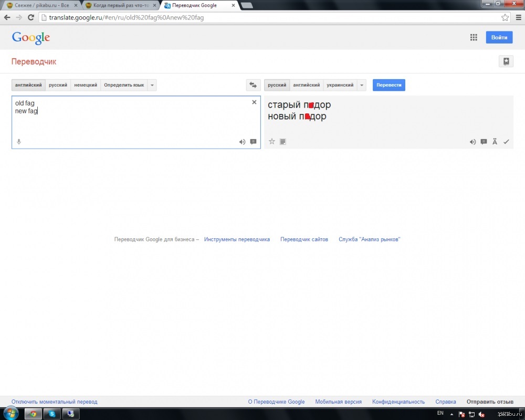Image resolution: width=525 pixels, height=420 pixels.
Task: Bookmark page with the address bar star
Action: coord(505,17)
